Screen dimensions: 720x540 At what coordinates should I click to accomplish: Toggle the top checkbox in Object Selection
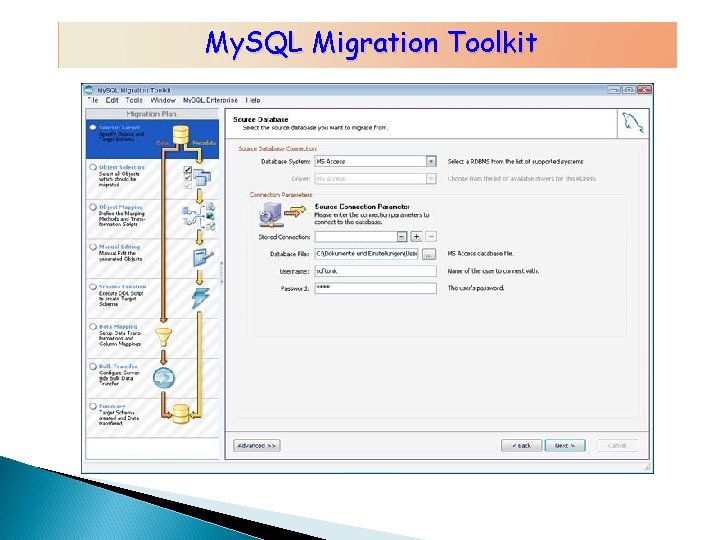pos(187,169)
